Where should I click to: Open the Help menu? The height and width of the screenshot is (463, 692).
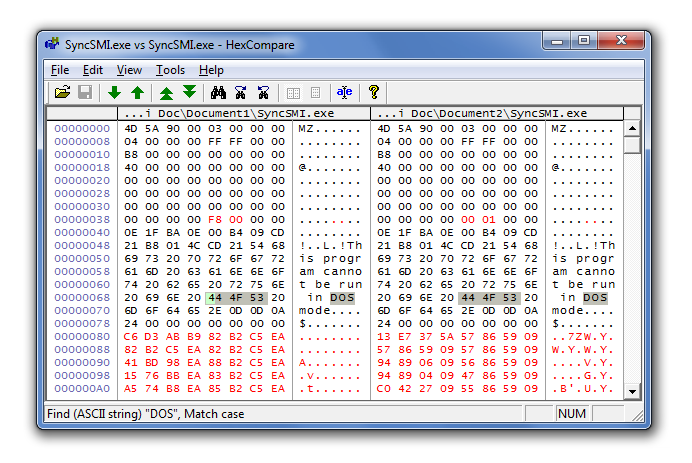click(211, 70)
